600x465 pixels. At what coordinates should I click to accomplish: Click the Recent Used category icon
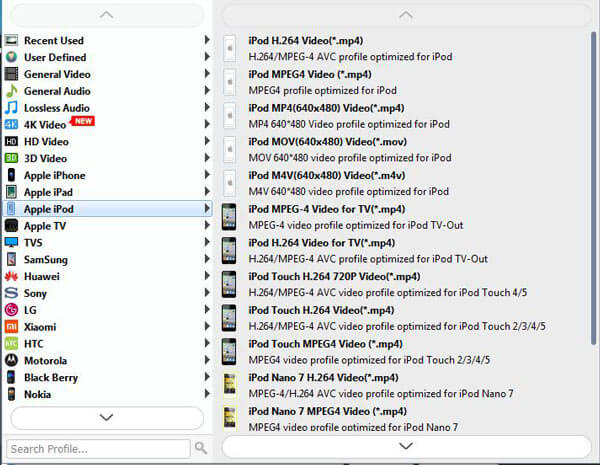coord(11,40)
